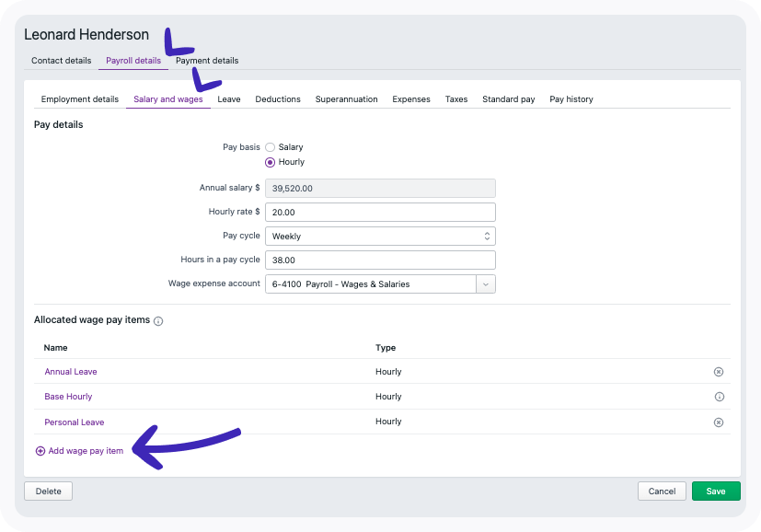View the Pay history tab
761x532 pixels.
(571, 99)
